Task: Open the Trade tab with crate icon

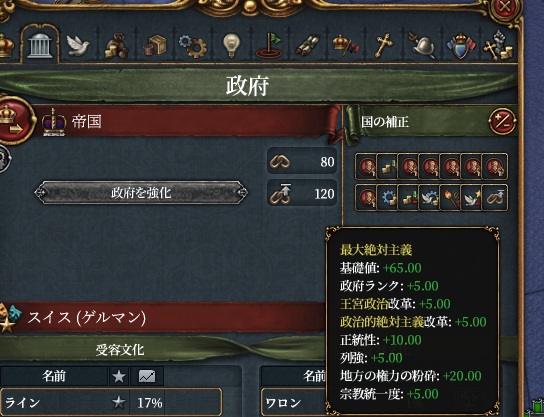Action: click(155, 45)
